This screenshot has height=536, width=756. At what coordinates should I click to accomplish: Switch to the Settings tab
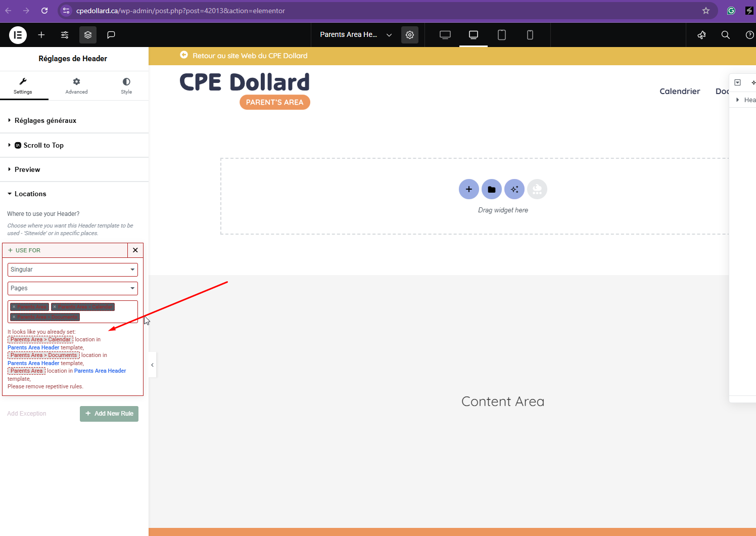pos(23,85)
